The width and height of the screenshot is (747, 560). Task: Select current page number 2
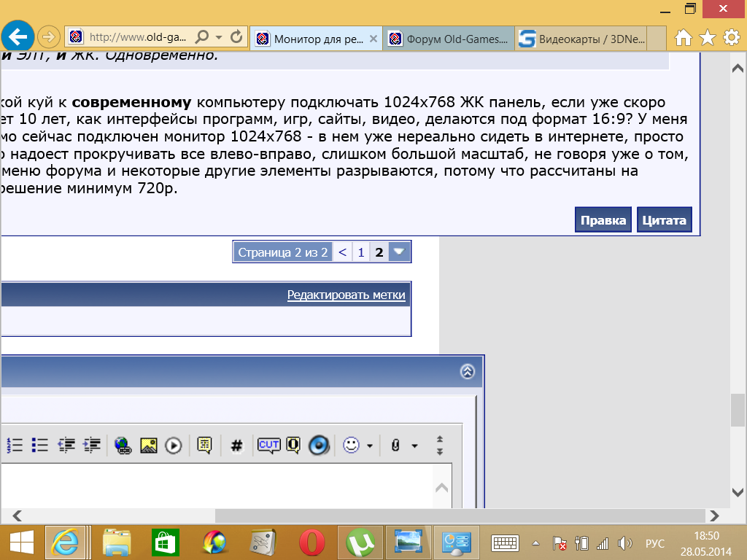(x=379, y=252)
